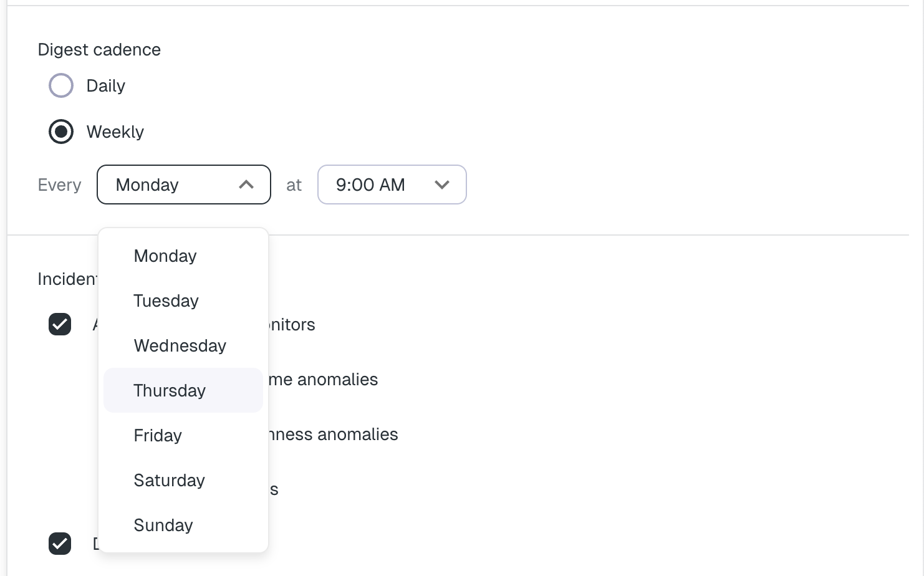The height and width of the screenshot is (576, 924).
Task: Choose Sunday from the day list
Action: [x=163, y=525]
